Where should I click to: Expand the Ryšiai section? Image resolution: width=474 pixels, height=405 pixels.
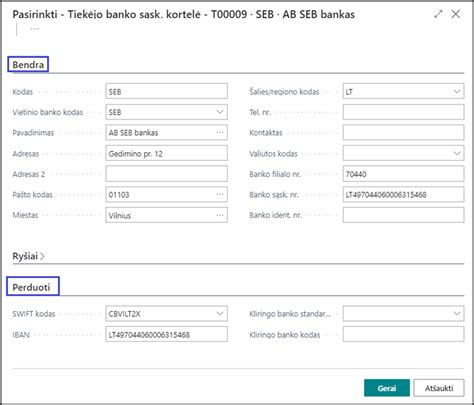point(28,256)
